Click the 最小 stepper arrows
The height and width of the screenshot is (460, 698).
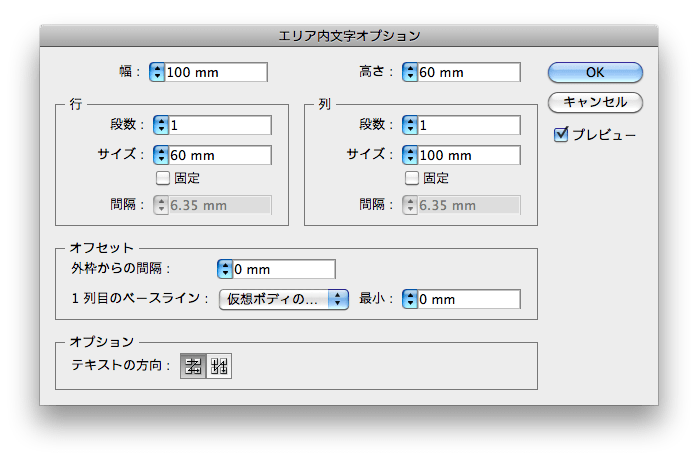click(x=409, y=299)
